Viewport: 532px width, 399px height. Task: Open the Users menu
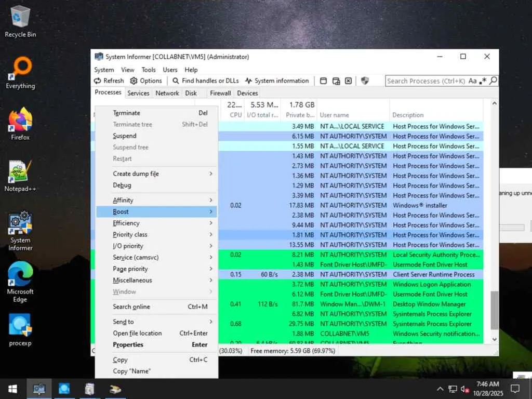pos(170,70)
